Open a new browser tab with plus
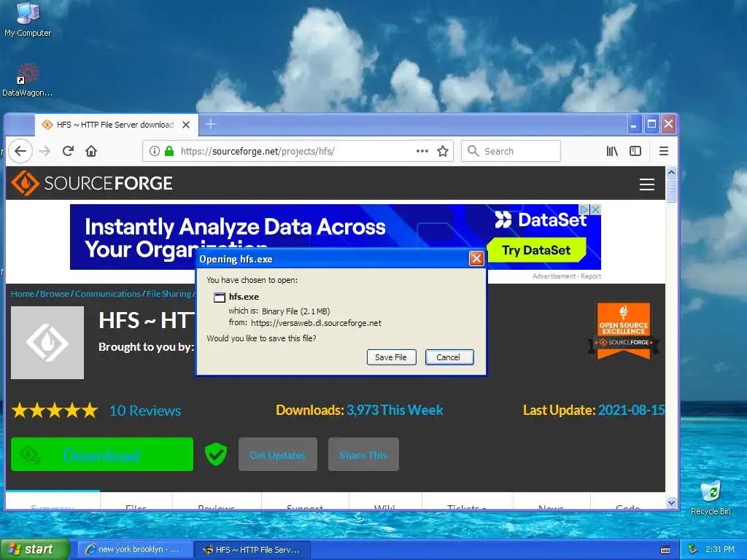Image resolution: width=747 pixels, height=560 pixels. (211, 124)
